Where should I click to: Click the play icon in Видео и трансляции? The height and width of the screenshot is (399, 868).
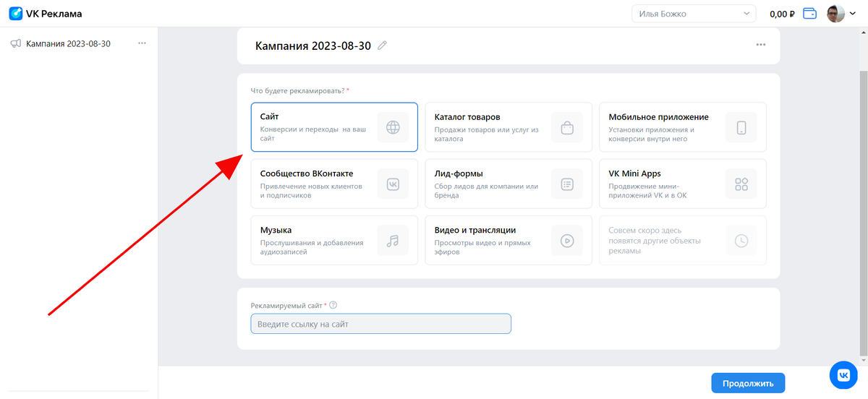(567, 241)
